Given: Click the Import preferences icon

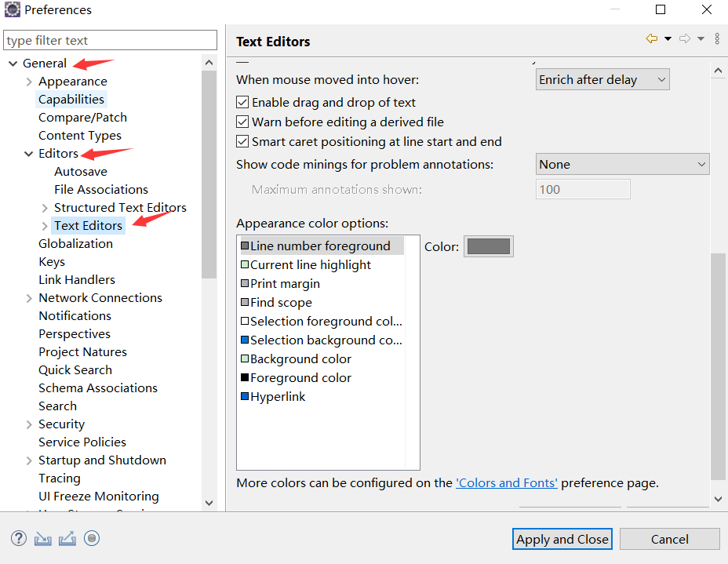Looking at the screenshot, I should pyautogui.click(x=42, y=538).
